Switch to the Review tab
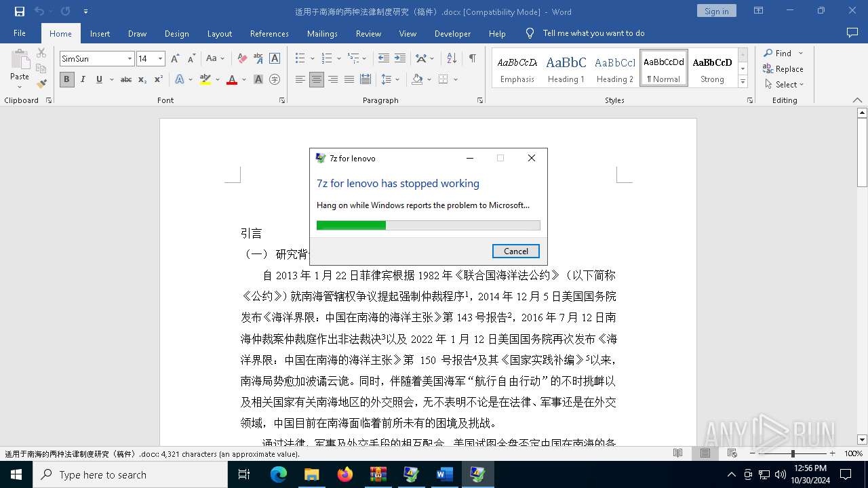The width and height of the screenshot is (868, 488). point(368,33)
